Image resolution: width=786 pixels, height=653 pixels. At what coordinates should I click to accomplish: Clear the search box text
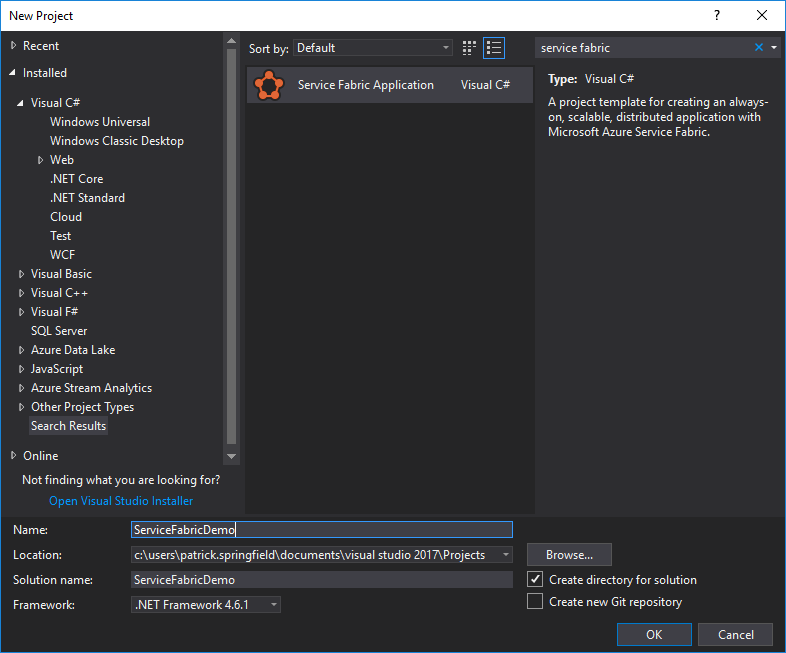[x=759, y=48]
